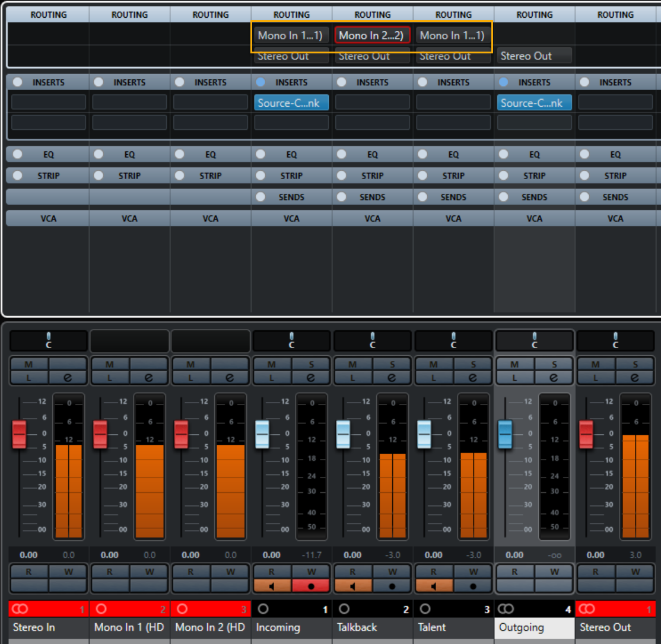Open Stereo Out routing for Outgoing channel
Viewport: 661px width, 644px height.
pyautogui.click(x=534, y=56)
